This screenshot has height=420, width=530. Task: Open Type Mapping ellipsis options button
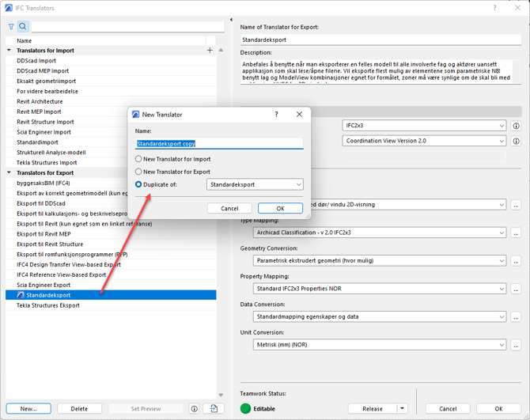516,233
